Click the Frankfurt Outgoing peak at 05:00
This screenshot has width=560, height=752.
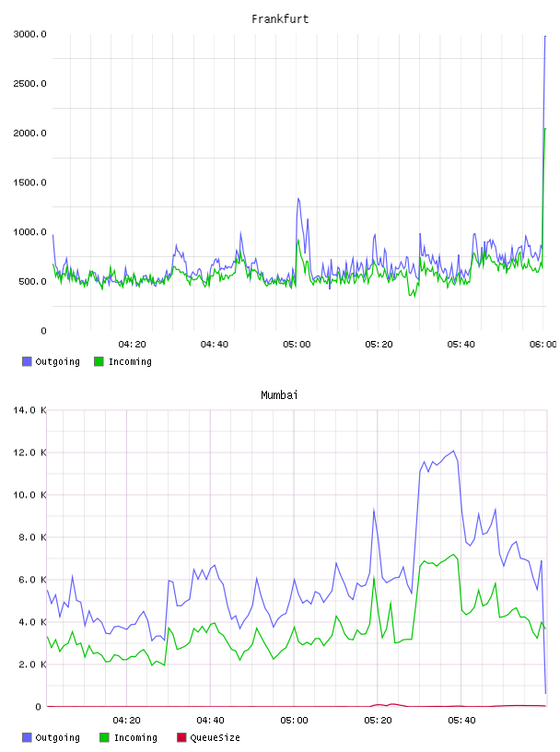click(x=298, y=198)
